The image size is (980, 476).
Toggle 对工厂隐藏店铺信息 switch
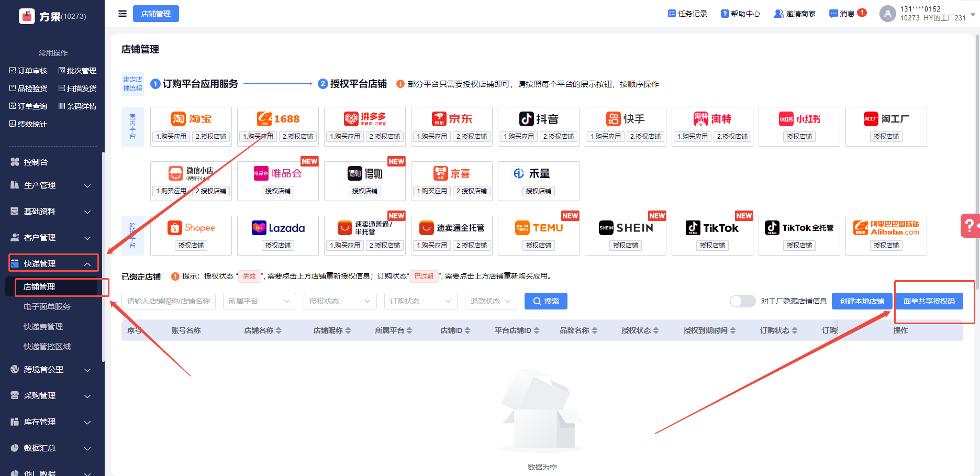(742, 301)
